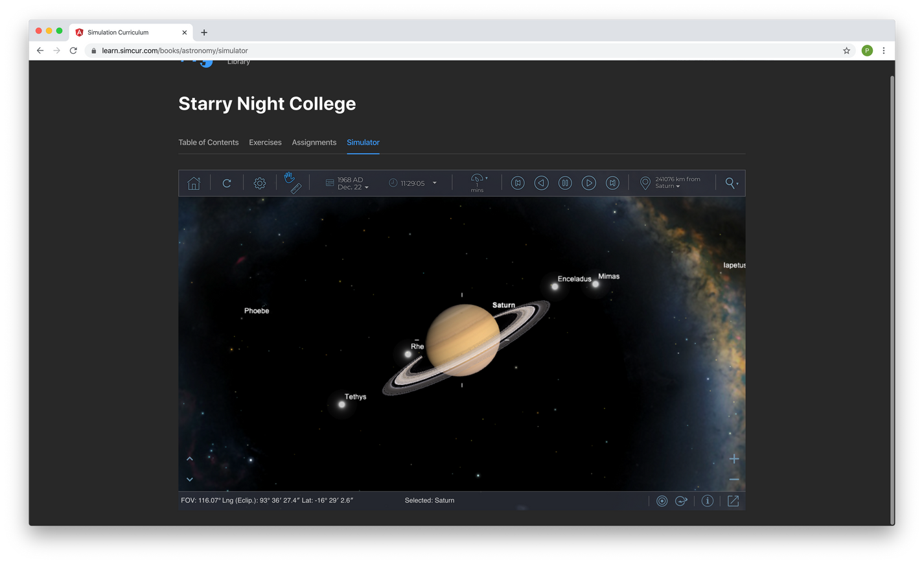Open the simulator settings gear
924x564 pixels.
[259, 183]
